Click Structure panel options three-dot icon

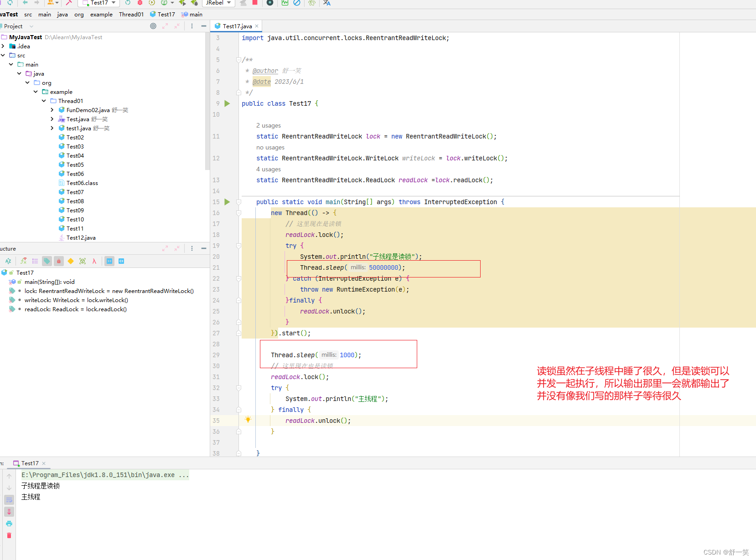(x=192, y=248)
